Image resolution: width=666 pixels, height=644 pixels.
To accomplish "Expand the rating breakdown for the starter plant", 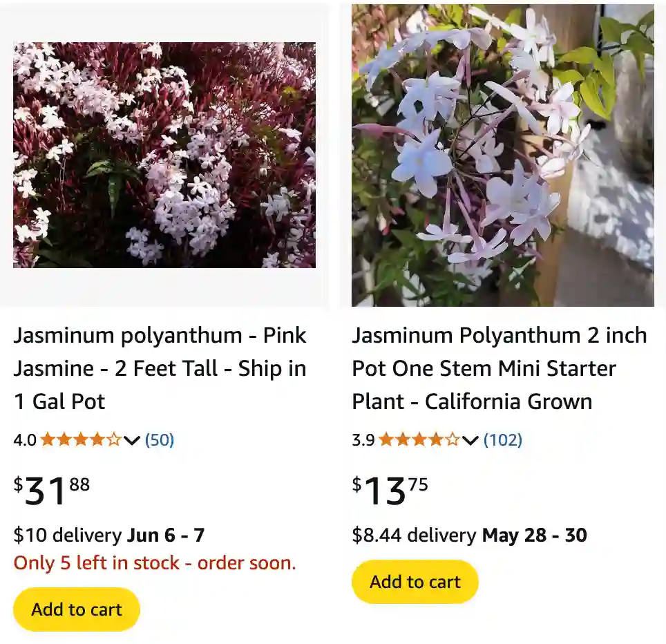I will (470, 439).
